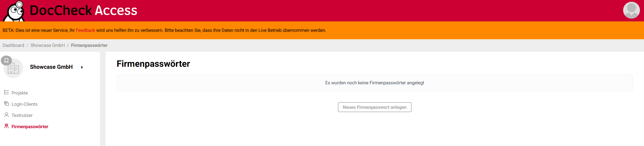Image resolution: width=644 pixels, height=146 pixels.
Task: Click Firmenpasswörter breadcrumb entry
Action: point(89,45)
